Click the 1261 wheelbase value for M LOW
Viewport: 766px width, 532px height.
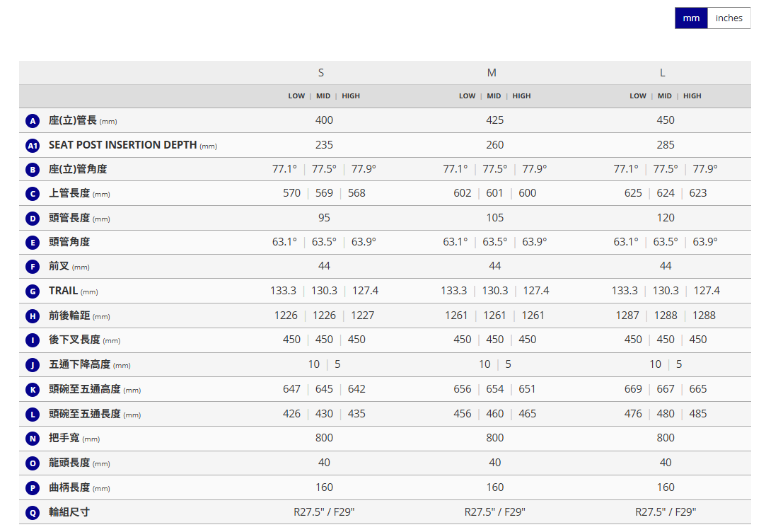[456, 316]
